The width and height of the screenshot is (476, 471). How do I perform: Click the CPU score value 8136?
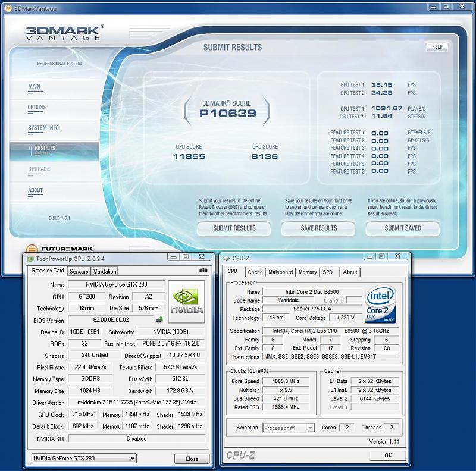click(264, 156)
